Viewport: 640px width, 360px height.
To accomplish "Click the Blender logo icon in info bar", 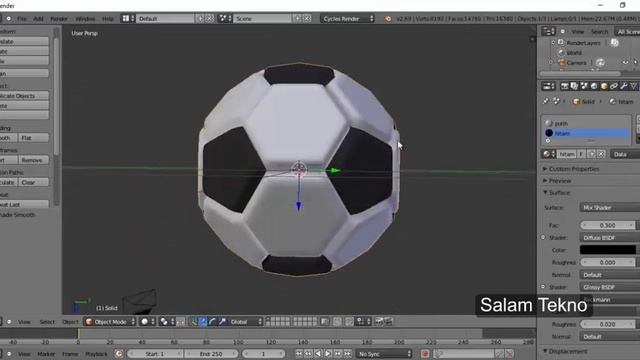I will [387, 19].
